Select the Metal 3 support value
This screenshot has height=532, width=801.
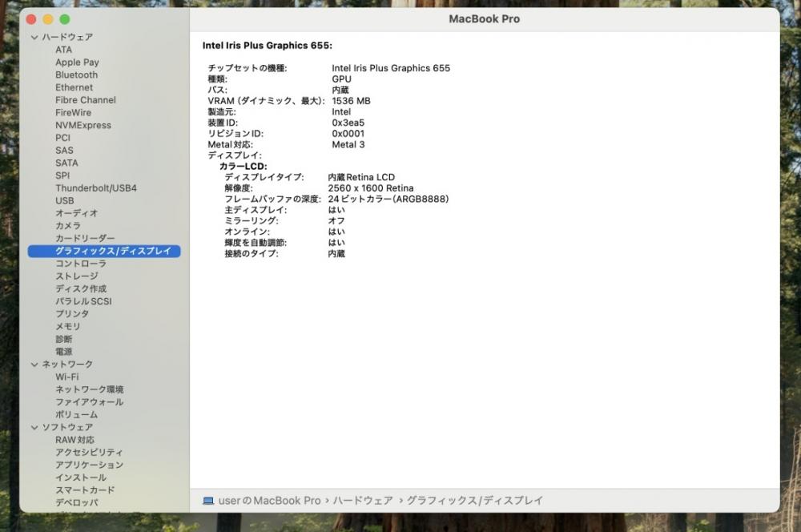click(x=348, y=145)
